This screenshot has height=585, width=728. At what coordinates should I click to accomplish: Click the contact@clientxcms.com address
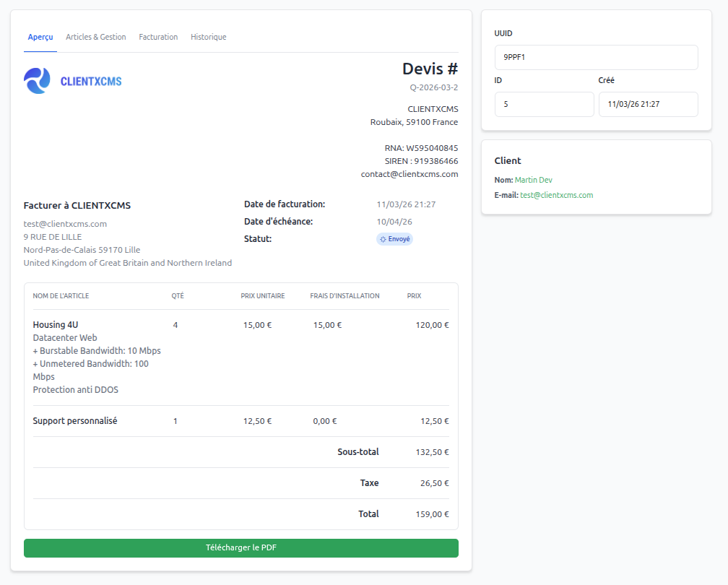(x=409, y=174)
